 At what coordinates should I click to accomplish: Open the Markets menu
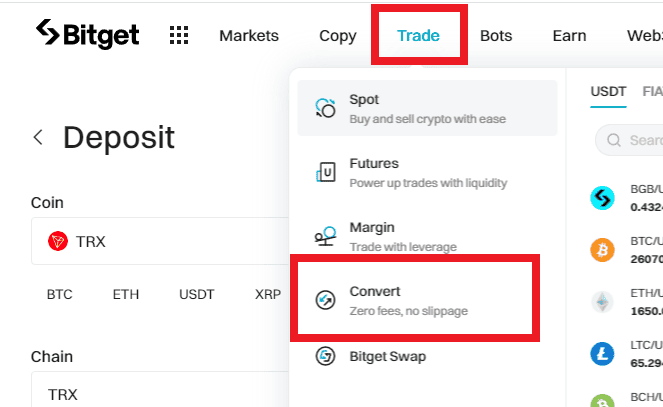pos(249,36)
